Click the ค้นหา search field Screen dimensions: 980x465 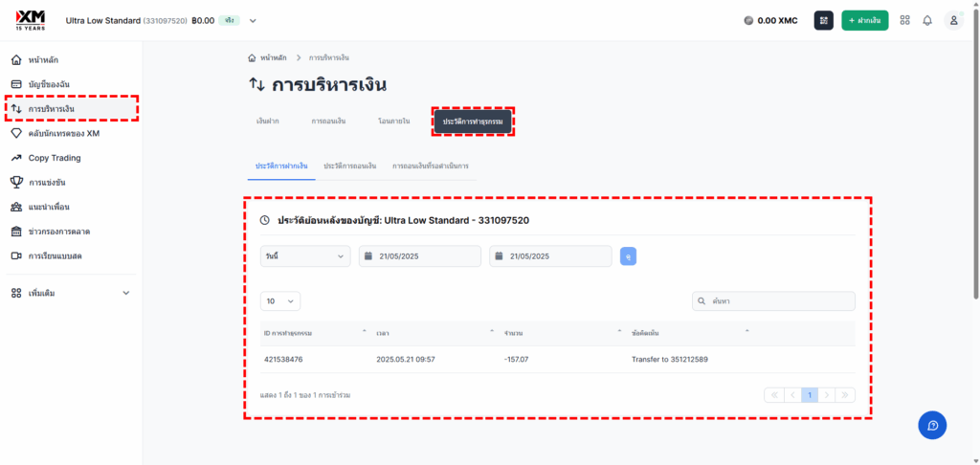click(x=773, y=300)
